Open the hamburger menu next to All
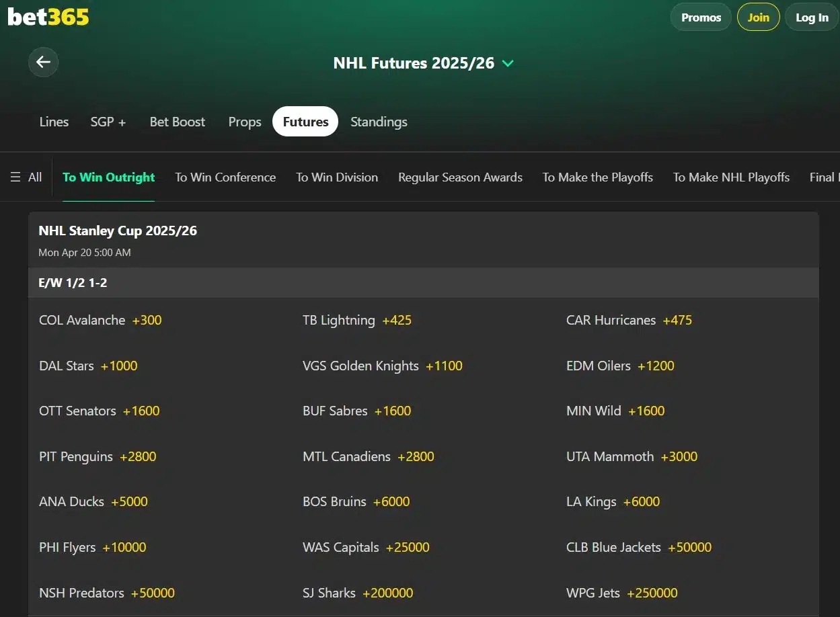This screenshot has width=840, height=617. coord(14,177)
